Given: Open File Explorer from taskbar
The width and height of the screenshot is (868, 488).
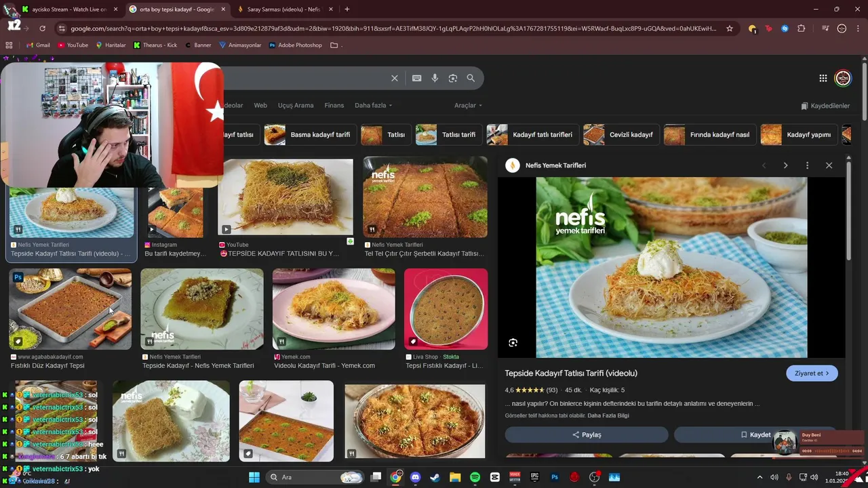Looking at the screenshot, I should coord(455,477).
